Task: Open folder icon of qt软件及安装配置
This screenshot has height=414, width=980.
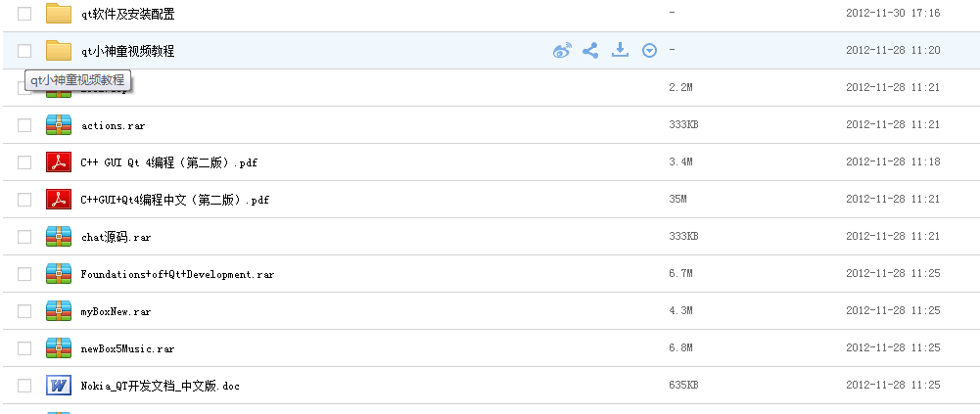Action: [59, 13]
